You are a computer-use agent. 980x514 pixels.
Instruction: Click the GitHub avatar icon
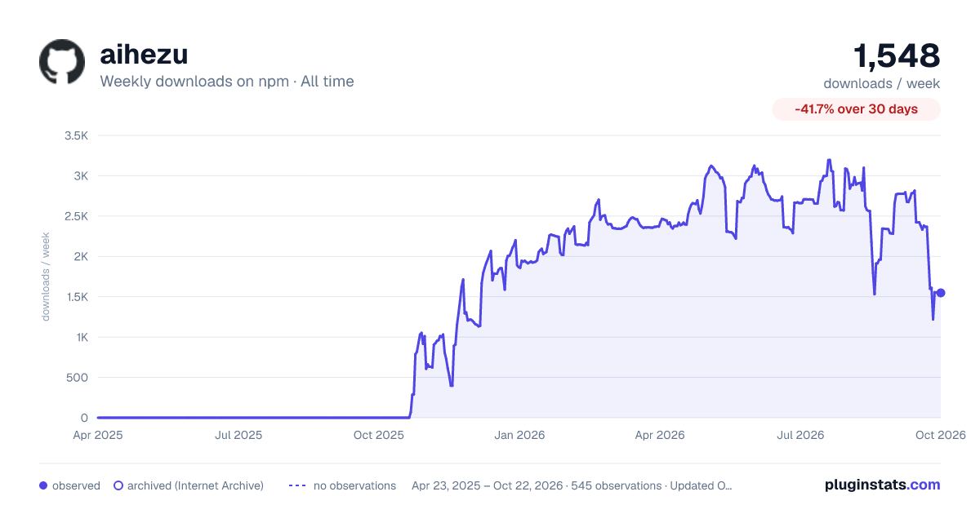[62, 61]
